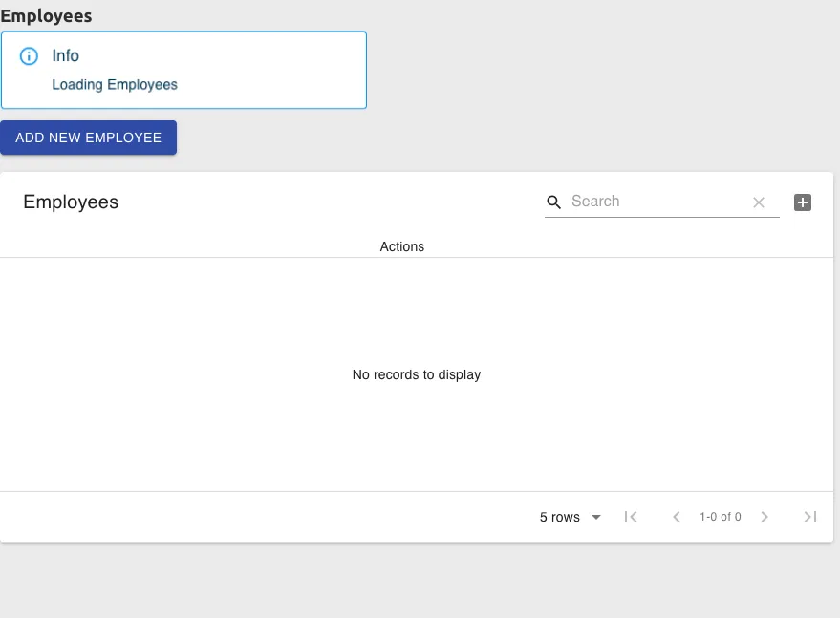Click the Loading Employees message text
This screenshot has height=618, width=840.
click(x=115, y=85)
